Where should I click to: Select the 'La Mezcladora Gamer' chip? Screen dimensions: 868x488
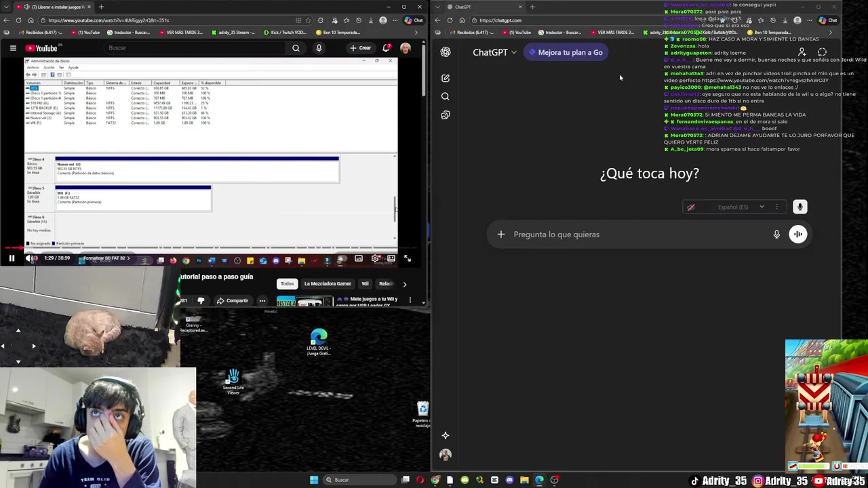[328, 284]
